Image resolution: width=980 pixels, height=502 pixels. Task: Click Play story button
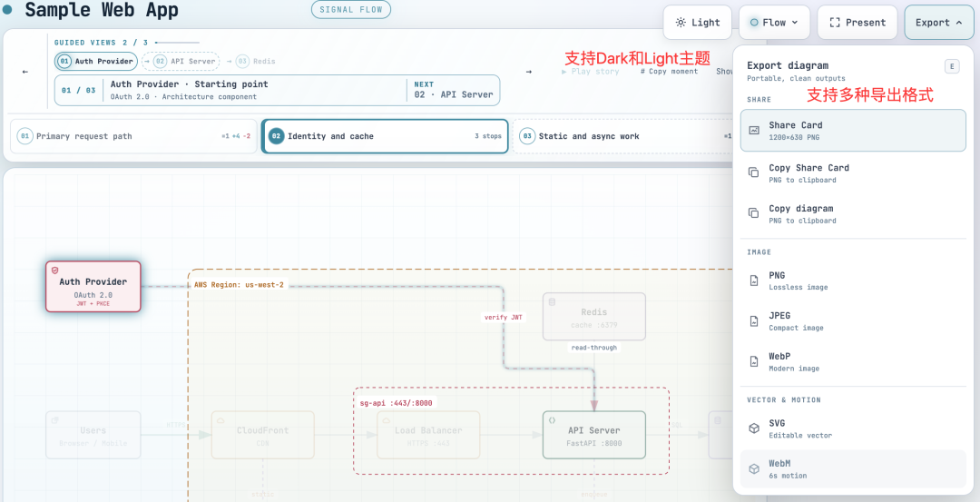(x=591, y=72)
